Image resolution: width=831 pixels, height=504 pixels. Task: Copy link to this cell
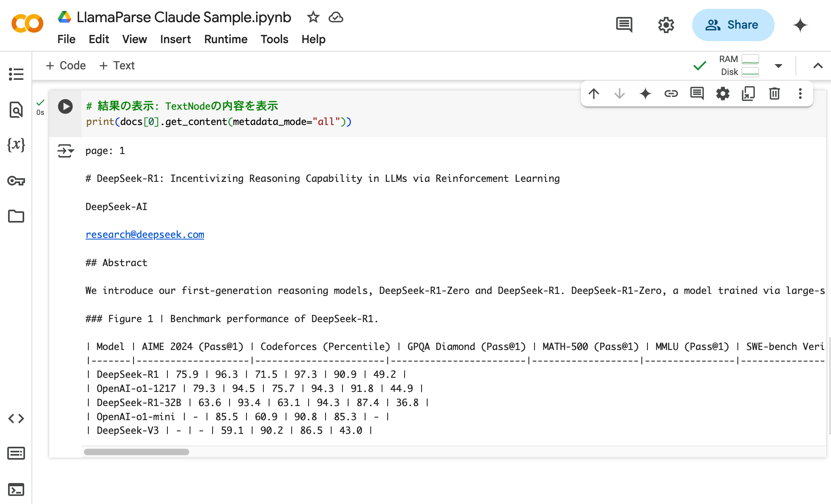[x=671, y=94]
